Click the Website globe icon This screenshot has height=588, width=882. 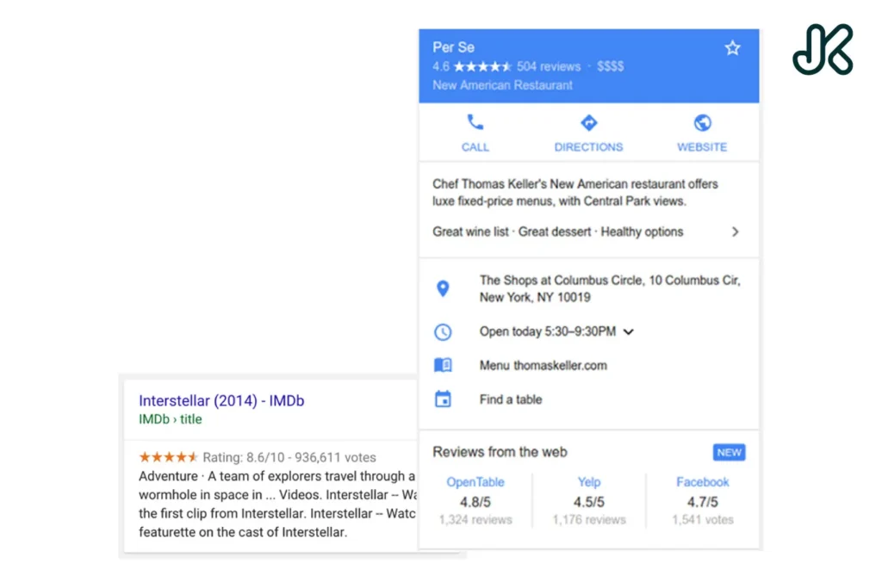(702, 122)
